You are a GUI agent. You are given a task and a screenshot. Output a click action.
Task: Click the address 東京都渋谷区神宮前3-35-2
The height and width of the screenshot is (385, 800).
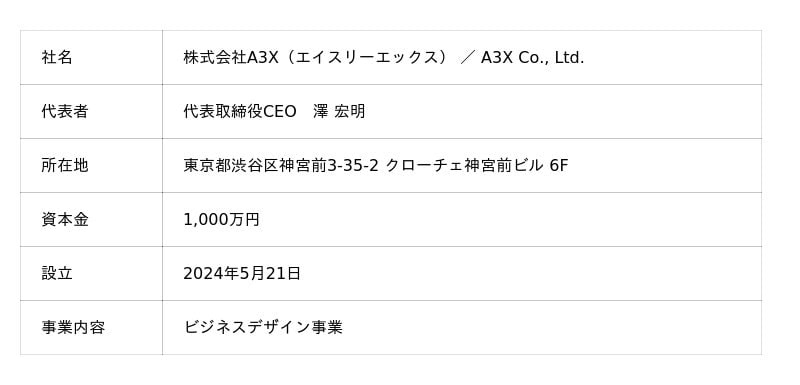click(x=281, y=166)
